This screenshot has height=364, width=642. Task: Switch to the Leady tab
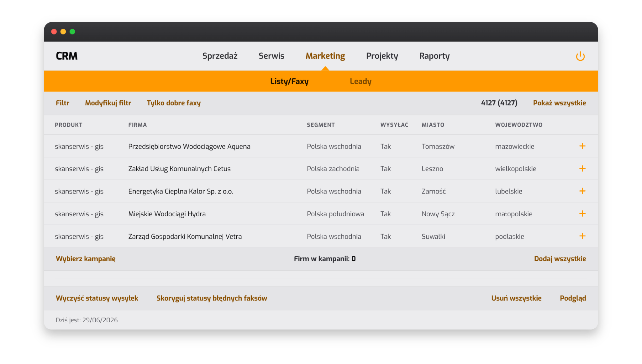[x=360, y=81]
